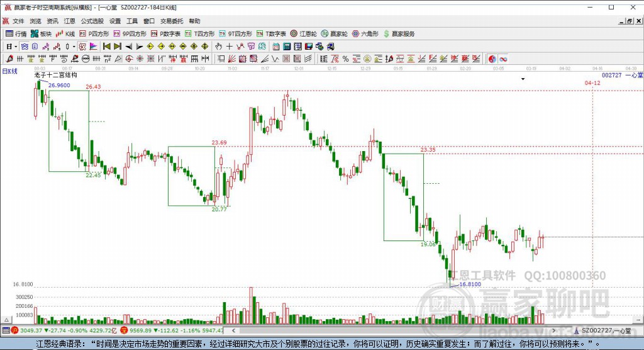644x350 pixels.
Task: Expand the candlestick style dropdown arrow
Action: [x=74, y=47]
